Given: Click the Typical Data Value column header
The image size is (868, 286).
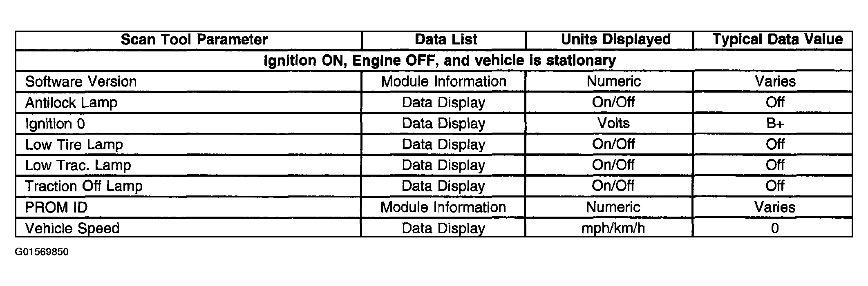Looking at the screenshot, I should pyautogui.click(x=773, y=40).
